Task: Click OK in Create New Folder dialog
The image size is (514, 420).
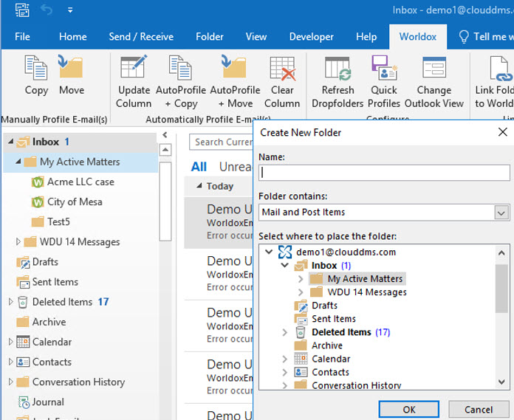Action: [x=408, y=410]
